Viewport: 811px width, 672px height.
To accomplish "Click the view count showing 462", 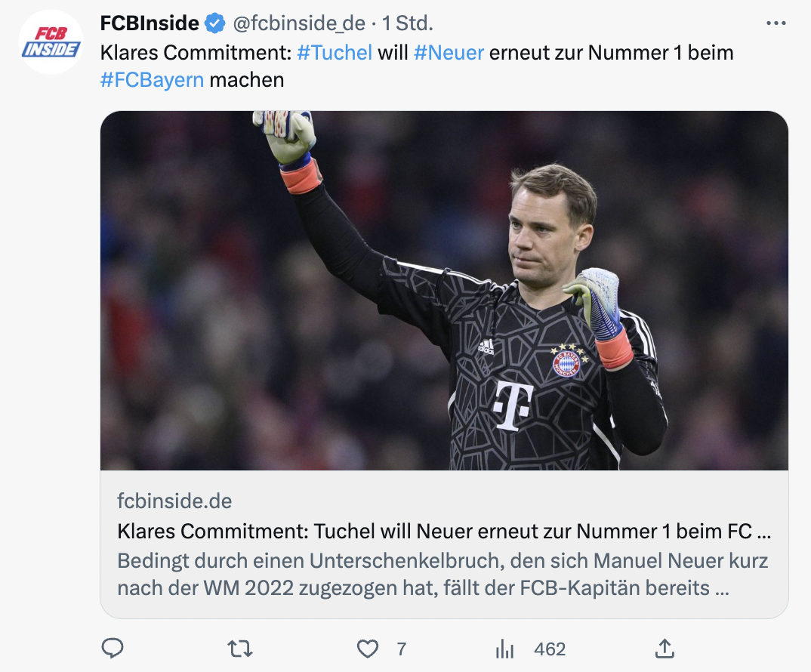I will (x=549, y=649).
